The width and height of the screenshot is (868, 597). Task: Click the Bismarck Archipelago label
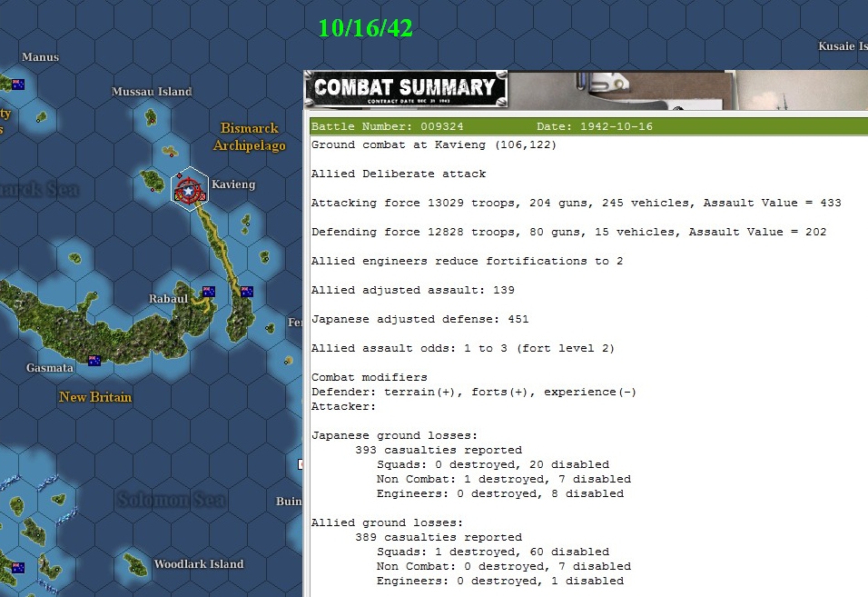(249, 137)
